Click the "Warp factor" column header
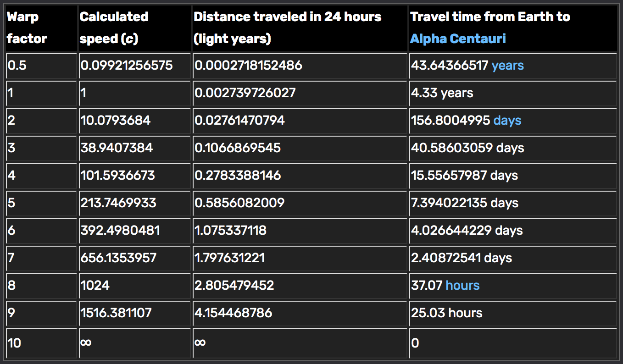 [x=27, y=28]
